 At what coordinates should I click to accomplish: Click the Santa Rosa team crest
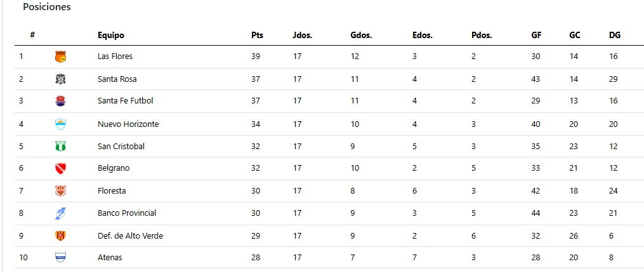(x=60, y=79)
